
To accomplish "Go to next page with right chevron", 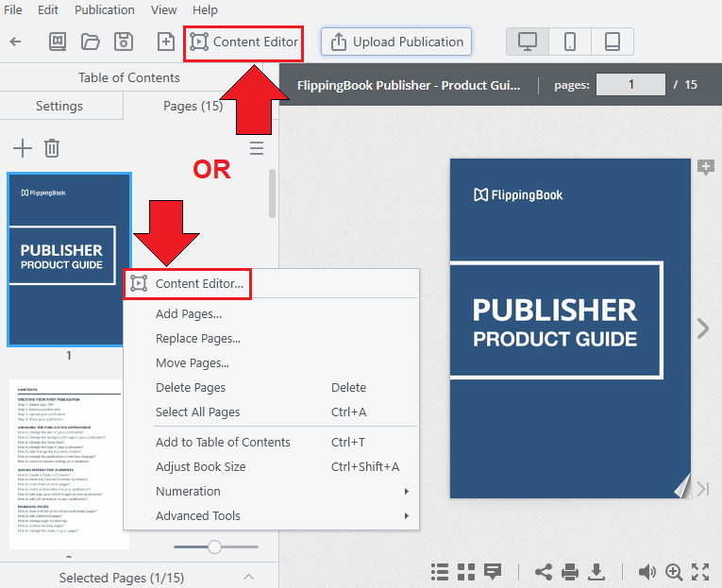I will (703, 328).
